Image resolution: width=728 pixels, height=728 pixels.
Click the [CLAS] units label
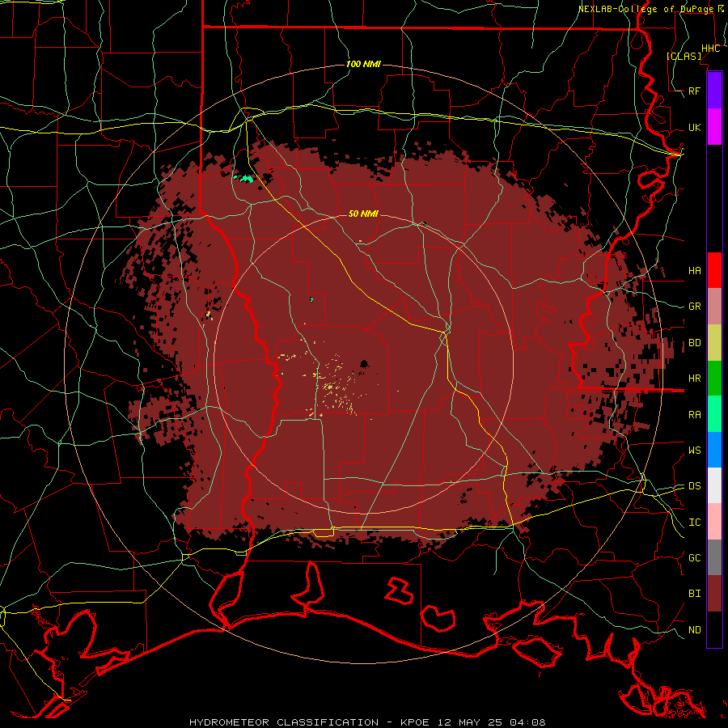[x=684, y=57]
